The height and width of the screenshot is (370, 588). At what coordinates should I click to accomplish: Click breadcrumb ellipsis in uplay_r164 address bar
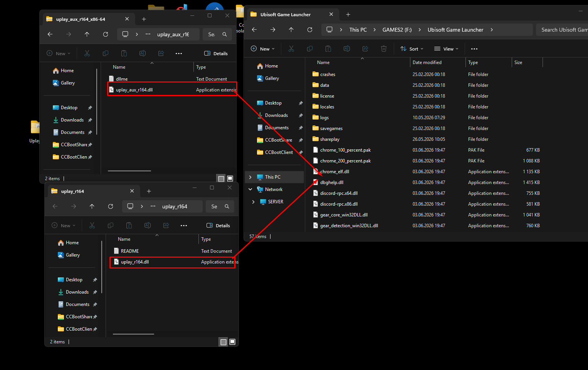point(153,206)
